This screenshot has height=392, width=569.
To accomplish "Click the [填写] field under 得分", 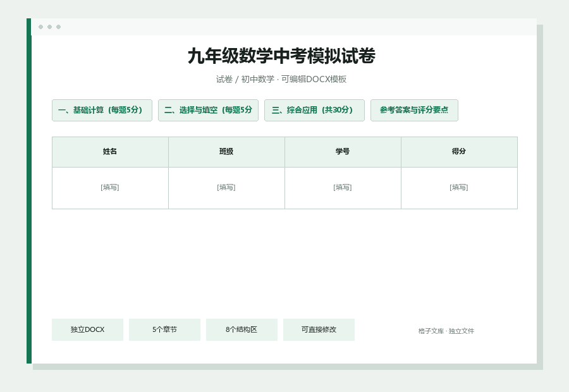I will coord(459,188).
